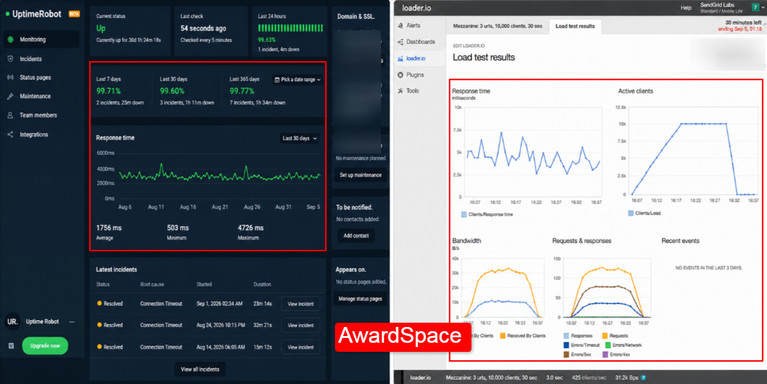This screenshot has width=767, height=384.
Task: Click the Add contact button
Action: [356, 236]
